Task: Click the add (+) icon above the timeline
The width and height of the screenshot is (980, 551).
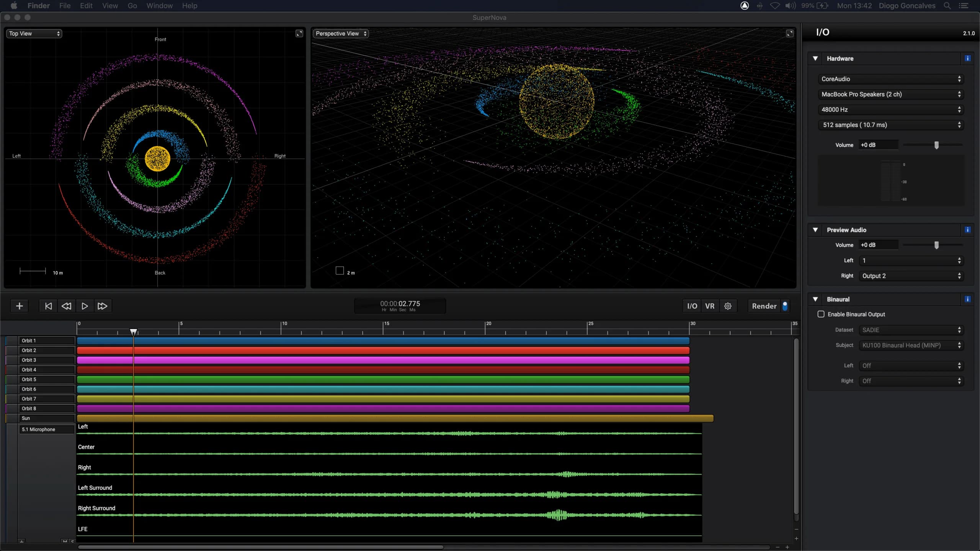Action: [x=19, y=306]
